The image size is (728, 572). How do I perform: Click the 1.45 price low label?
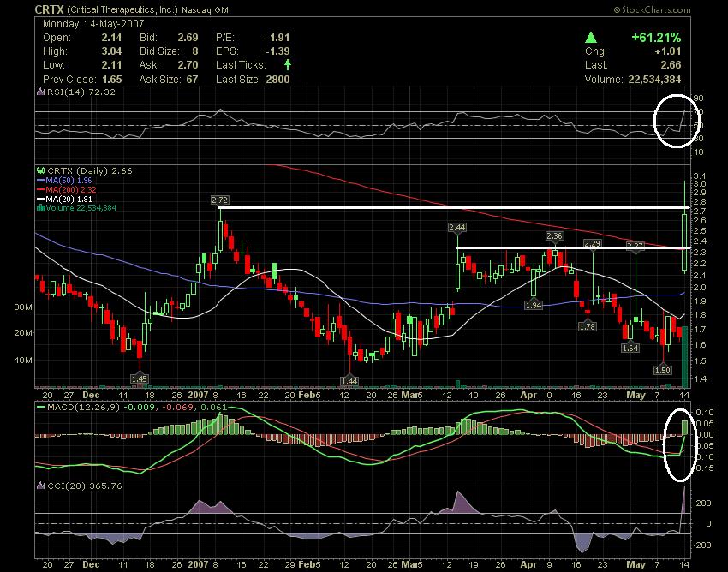coord(140,378)
